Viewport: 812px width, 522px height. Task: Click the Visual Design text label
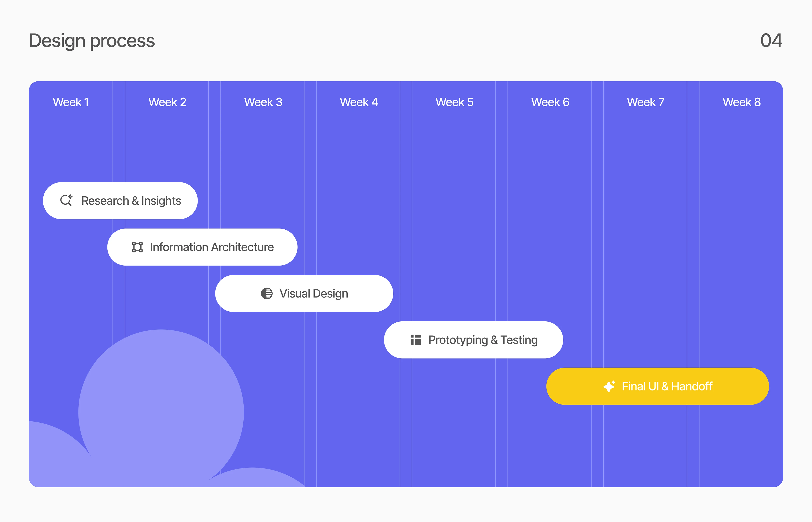(x=314, y=293)
